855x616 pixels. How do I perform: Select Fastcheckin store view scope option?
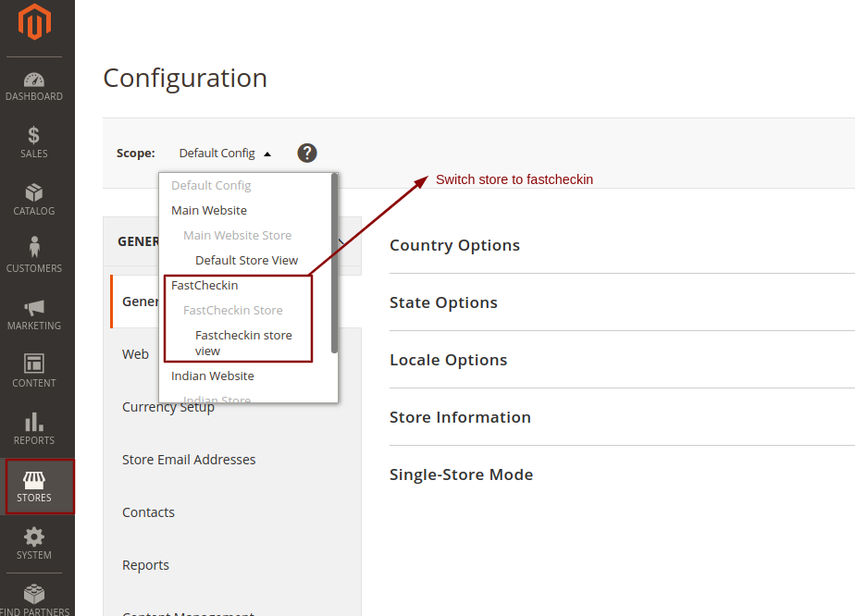coord(243,343)
